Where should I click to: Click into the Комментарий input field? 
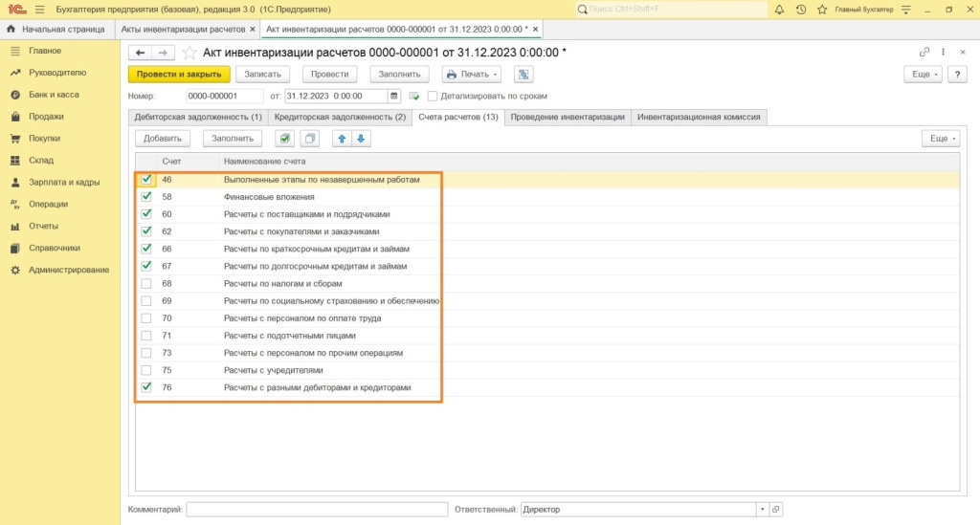click(317, 510)
